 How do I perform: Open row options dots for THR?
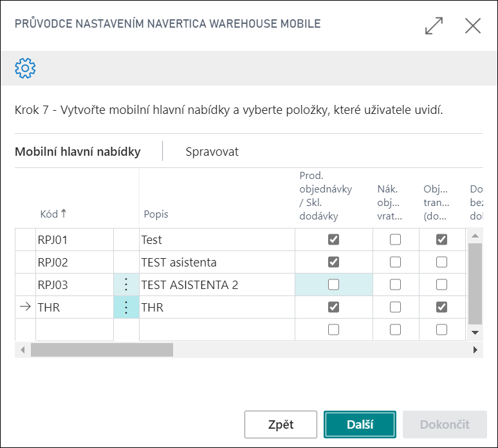click(x=126, y=307)
